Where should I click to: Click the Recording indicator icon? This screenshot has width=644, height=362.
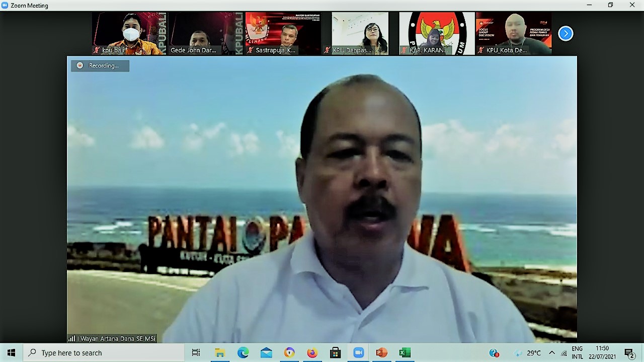(x=80, y=65)
